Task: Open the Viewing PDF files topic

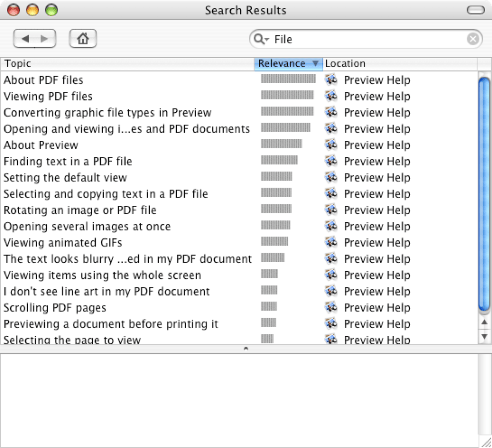Action: pos(48,96)
